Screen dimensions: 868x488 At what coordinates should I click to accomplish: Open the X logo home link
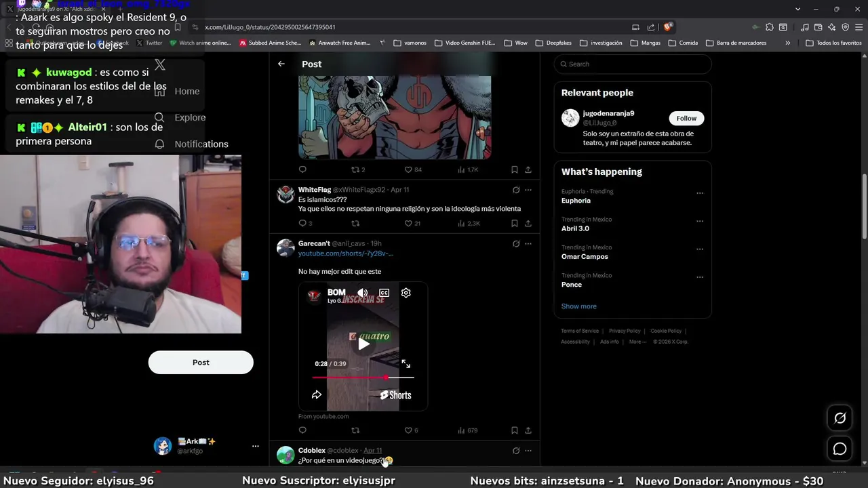(160, 64)
